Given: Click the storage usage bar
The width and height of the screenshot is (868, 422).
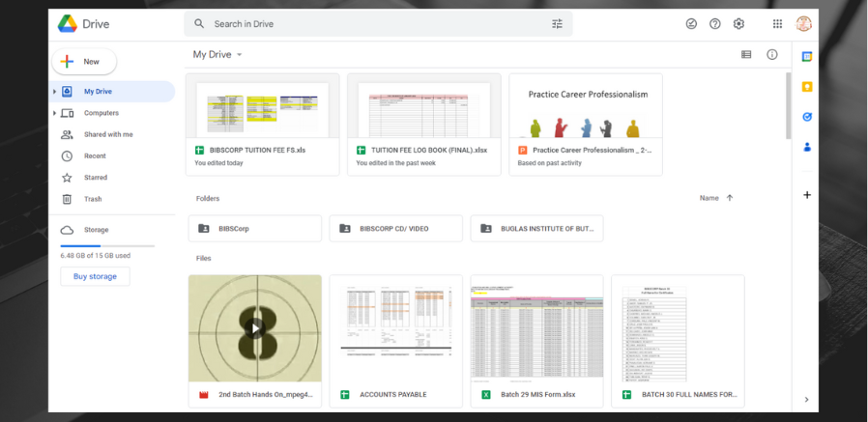Looking at the screenshot, I should [x=107, y=245].
